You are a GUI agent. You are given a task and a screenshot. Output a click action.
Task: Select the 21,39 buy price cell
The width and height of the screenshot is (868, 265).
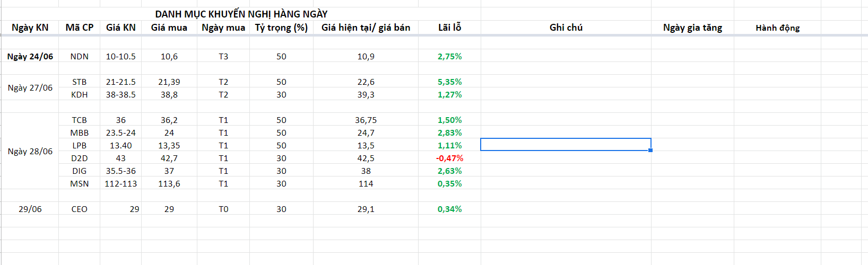(x=169, y=82)
